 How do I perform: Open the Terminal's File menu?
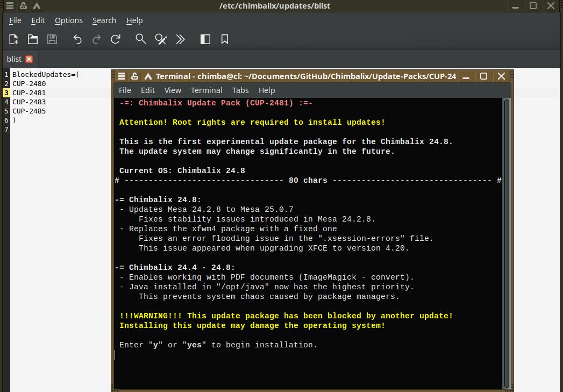point(125,90)
